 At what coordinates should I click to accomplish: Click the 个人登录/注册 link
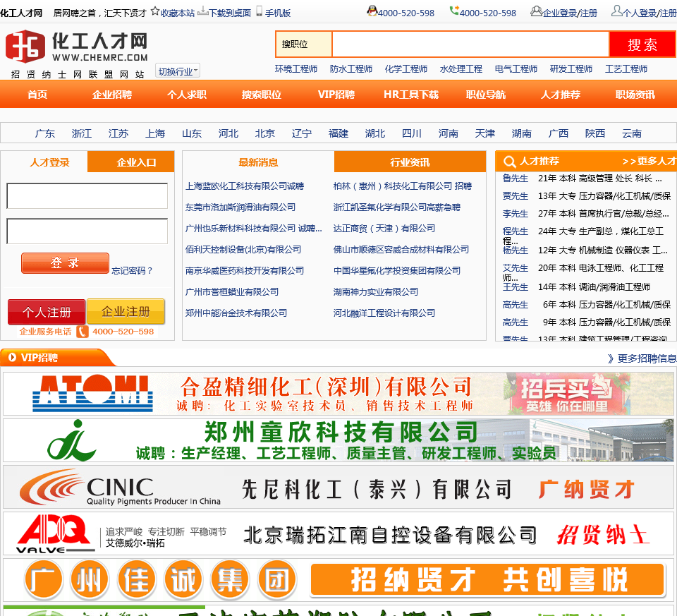pyautogui.click(x=649, y=13)
